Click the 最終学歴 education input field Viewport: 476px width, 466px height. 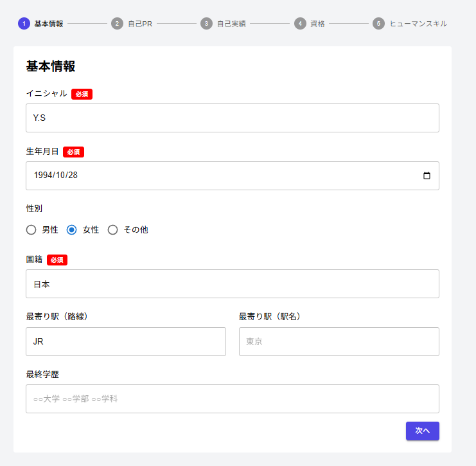click(x=232, y=399)
